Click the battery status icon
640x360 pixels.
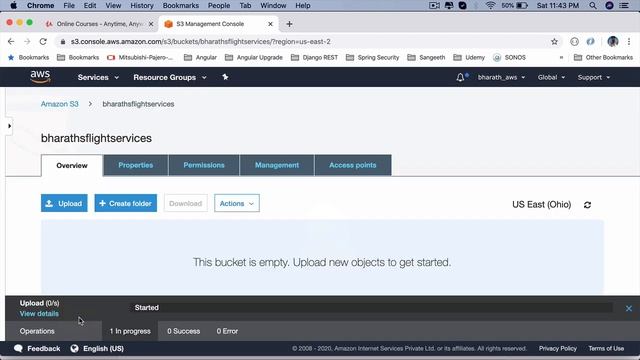(522, 6)
